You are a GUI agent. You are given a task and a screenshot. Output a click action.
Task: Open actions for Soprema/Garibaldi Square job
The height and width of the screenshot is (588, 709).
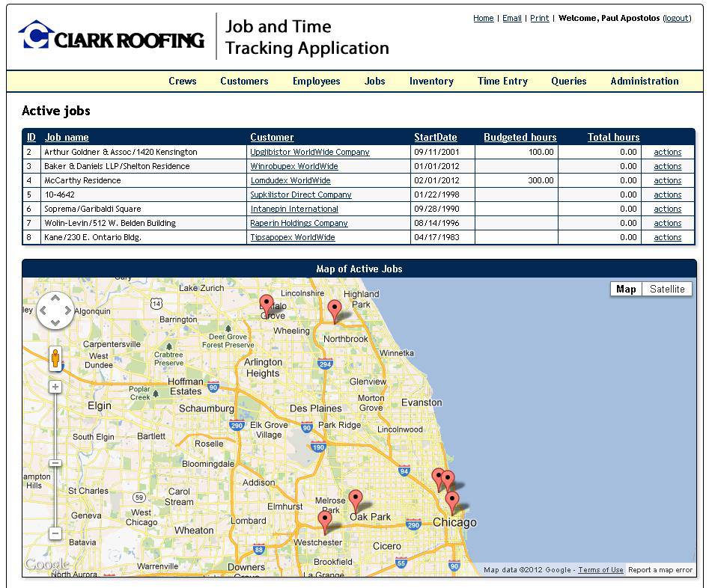click(667, 209)
